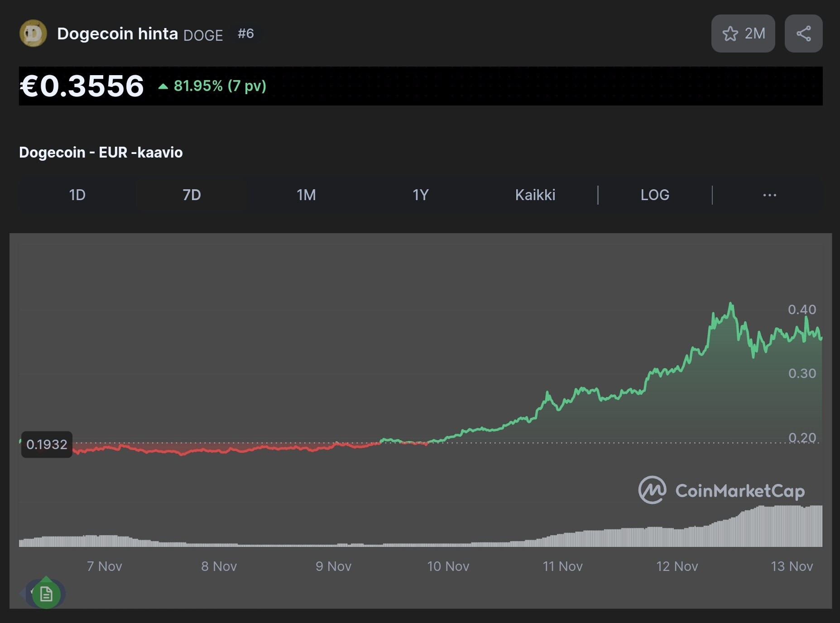Image resolution: width=840 pixels, height=623 pixels.
Task: Click the DOGE ticker symbol
Action: coord(203,35)
